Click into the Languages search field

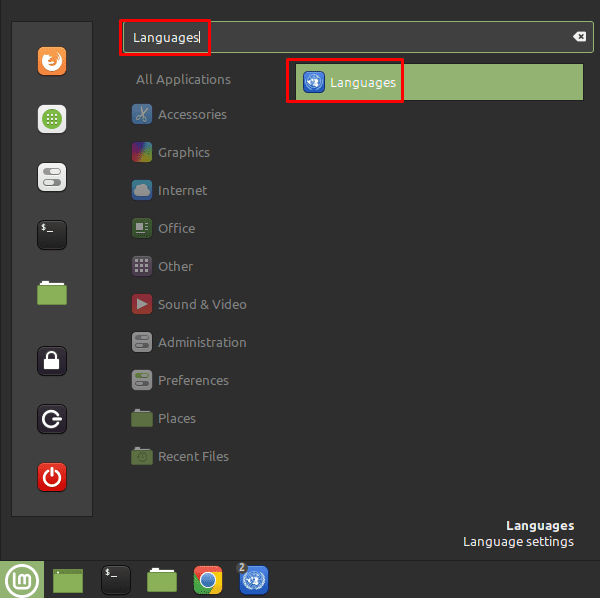click(358, 37)
